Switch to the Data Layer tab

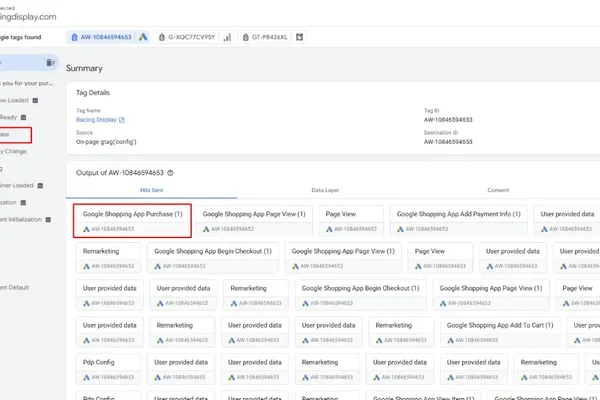tap(325, 190)
